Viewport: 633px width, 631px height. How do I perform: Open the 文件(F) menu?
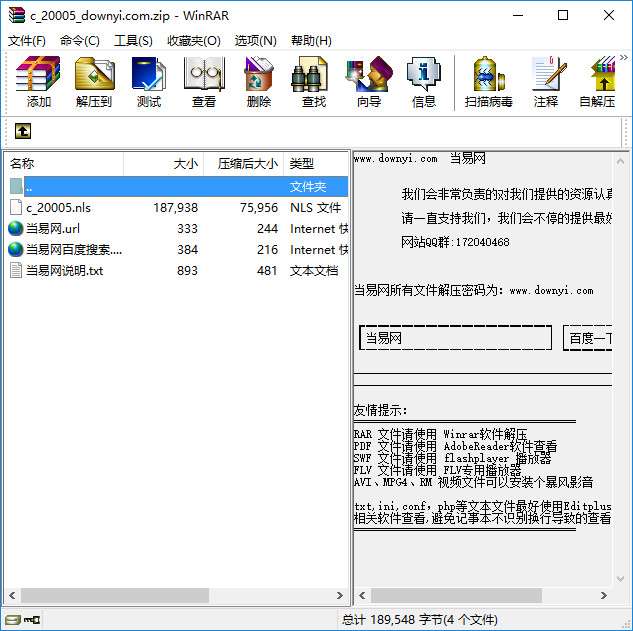[x=27, y=40]
